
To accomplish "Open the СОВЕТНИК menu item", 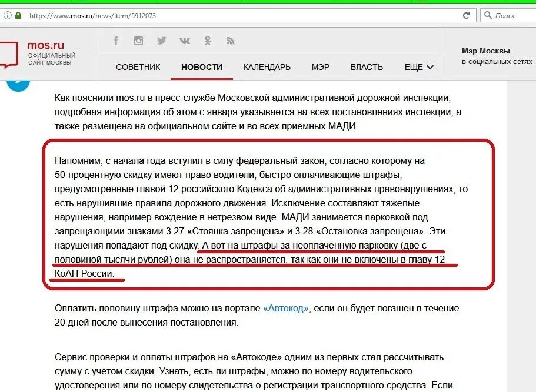I will point(138,67).
